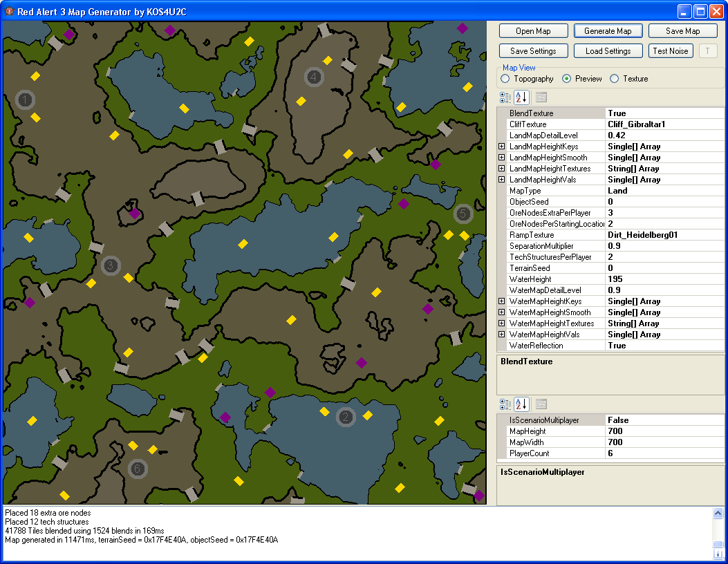The height and width of the screenshot is (564, 728).
Task: Click the Alphabetical sort icon above BlendTexture
Action: (x=521, y=97)
